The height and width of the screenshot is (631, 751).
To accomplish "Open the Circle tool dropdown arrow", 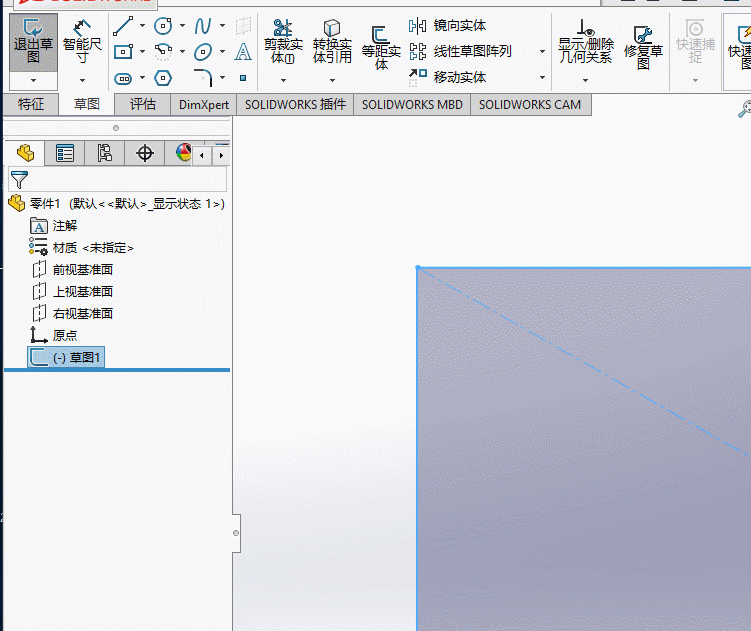I will tap(182, 25).
